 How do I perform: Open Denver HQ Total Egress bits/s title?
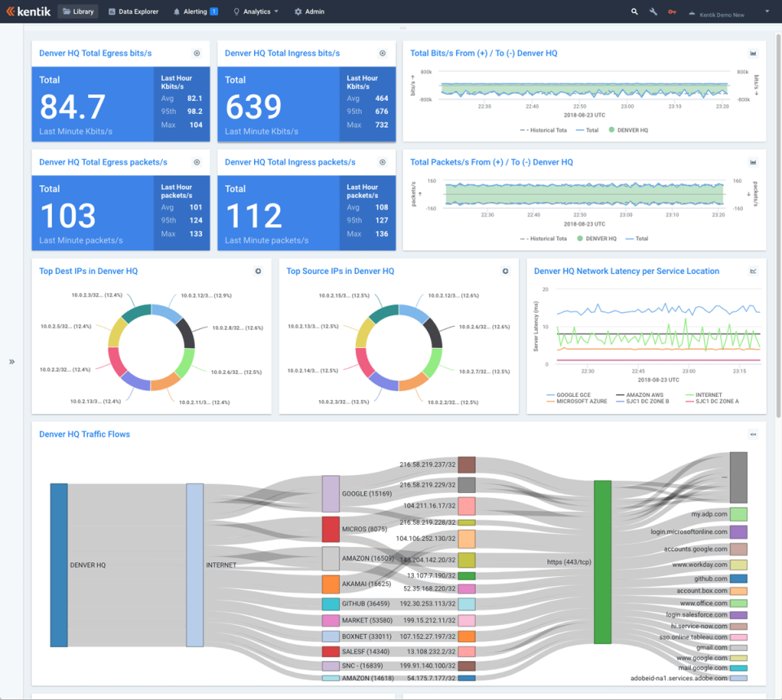(95, 54)
